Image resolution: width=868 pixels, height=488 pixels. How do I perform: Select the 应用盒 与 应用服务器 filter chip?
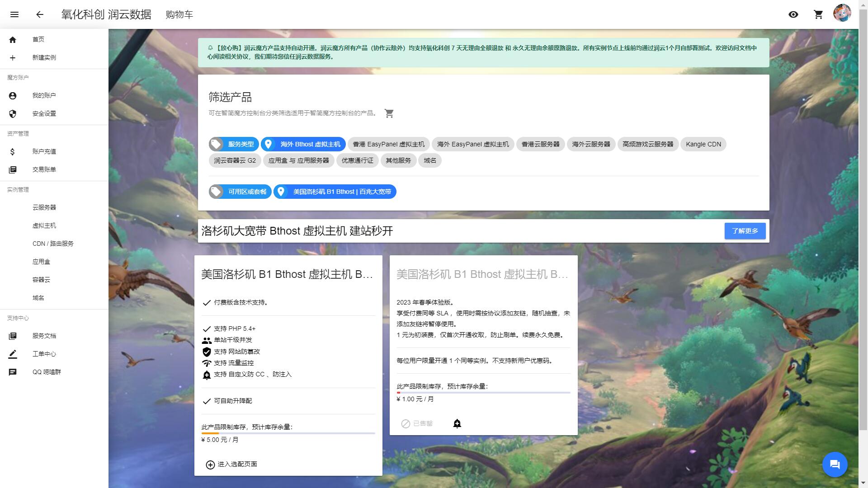coord(299,160)
